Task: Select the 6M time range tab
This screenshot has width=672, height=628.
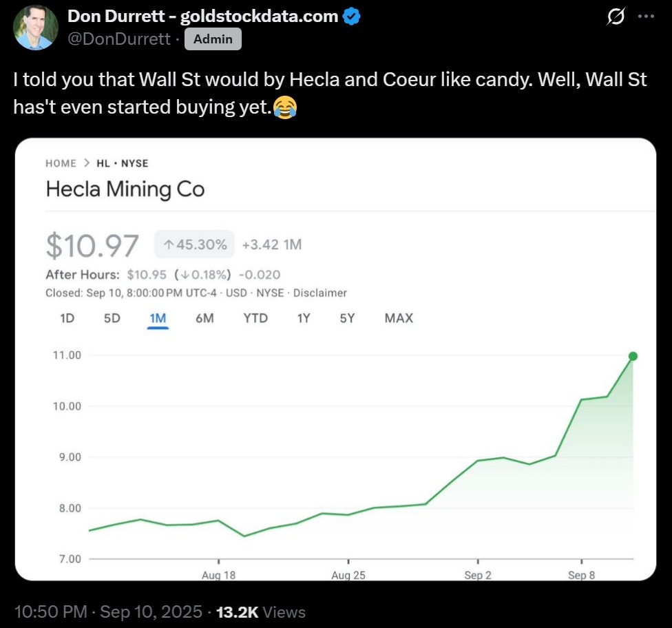Action: (204, 318)
